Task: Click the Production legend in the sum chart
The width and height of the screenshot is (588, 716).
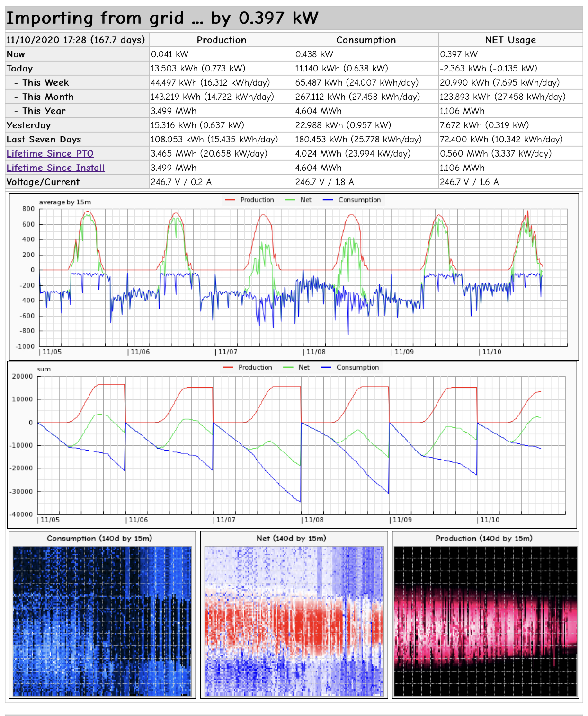Action: 248,368
